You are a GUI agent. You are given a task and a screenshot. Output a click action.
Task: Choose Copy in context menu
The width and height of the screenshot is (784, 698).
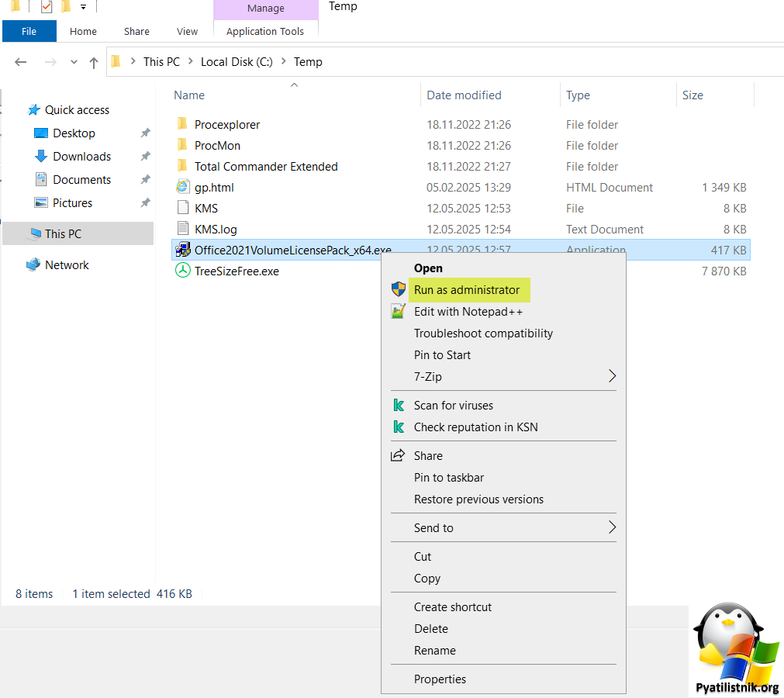503,578
